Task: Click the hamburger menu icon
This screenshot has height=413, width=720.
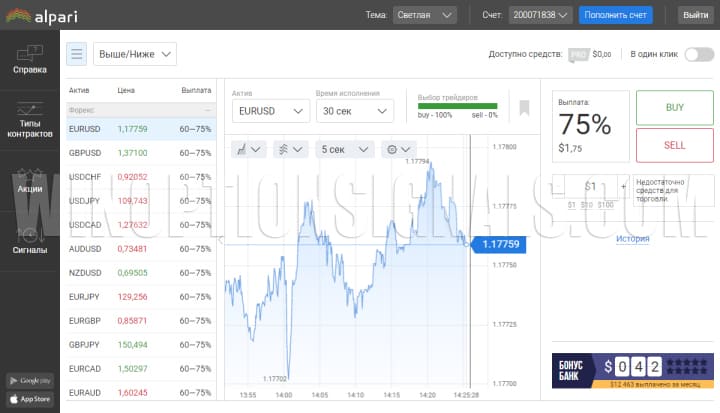Action: pos(77,54)
